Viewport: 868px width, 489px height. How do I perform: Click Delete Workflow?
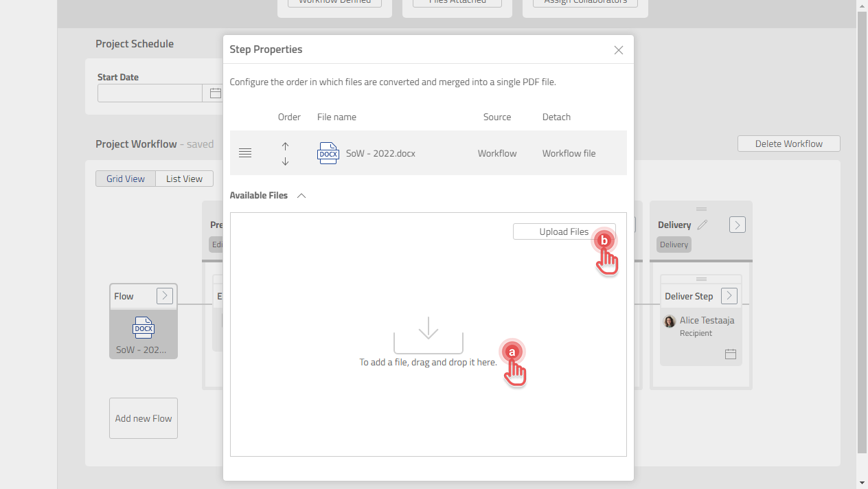coord(788,144)
